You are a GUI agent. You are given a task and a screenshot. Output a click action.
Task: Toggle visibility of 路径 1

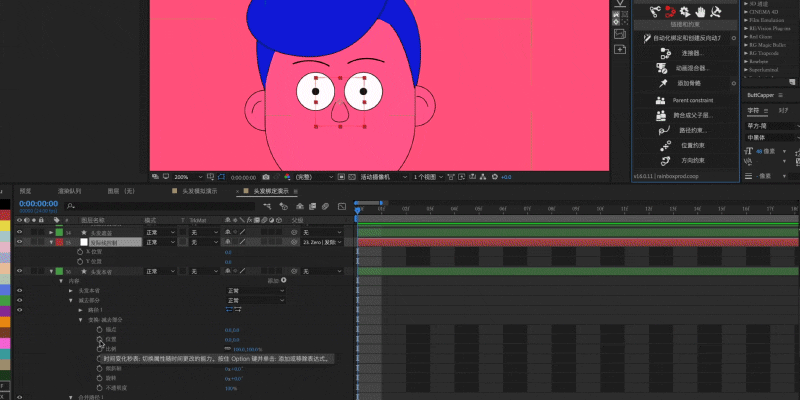[x=20, y=310]
